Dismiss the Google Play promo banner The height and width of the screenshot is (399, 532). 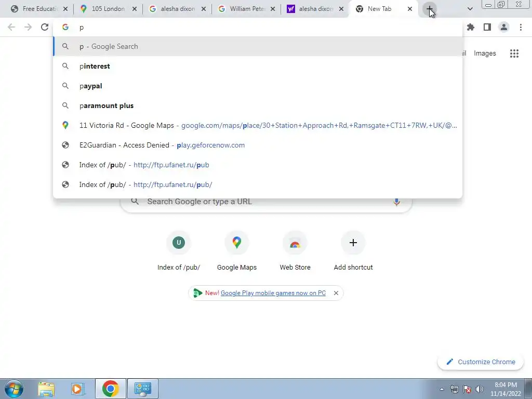tap(336, 293)
